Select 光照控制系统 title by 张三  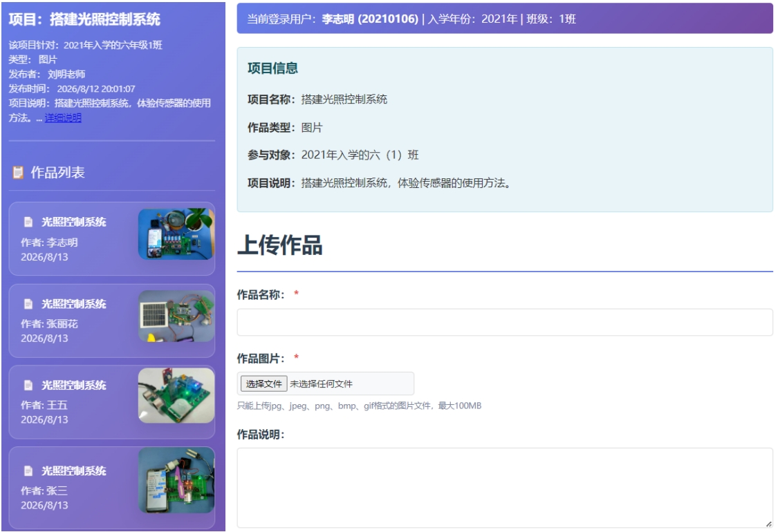(x=74, y=471)
